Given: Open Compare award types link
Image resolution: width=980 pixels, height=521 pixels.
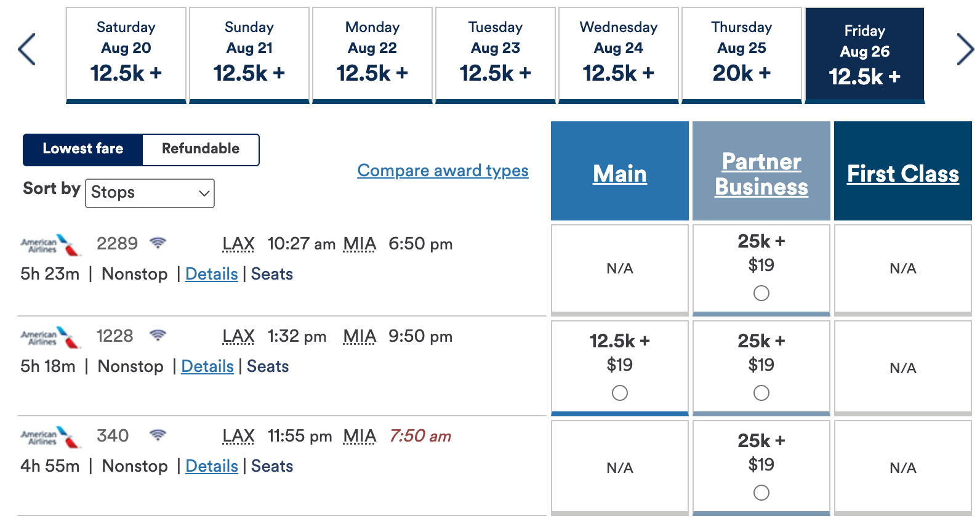Looking at the screenshot, I should pyautogui.click(x=443, y=171).
